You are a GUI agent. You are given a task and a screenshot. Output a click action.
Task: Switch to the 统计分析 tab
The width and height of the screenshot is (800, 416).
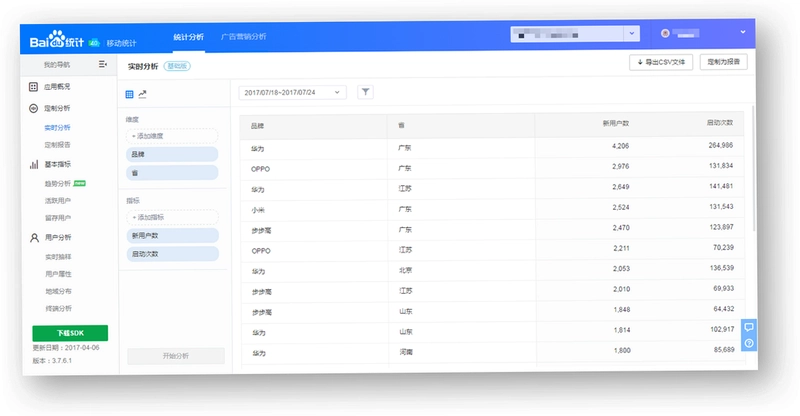tap(189, 37)
